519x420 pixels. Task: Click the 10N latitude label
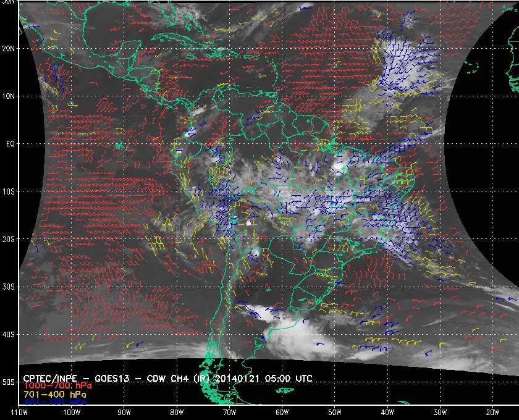pyautogui.click(x=8, y=96)
